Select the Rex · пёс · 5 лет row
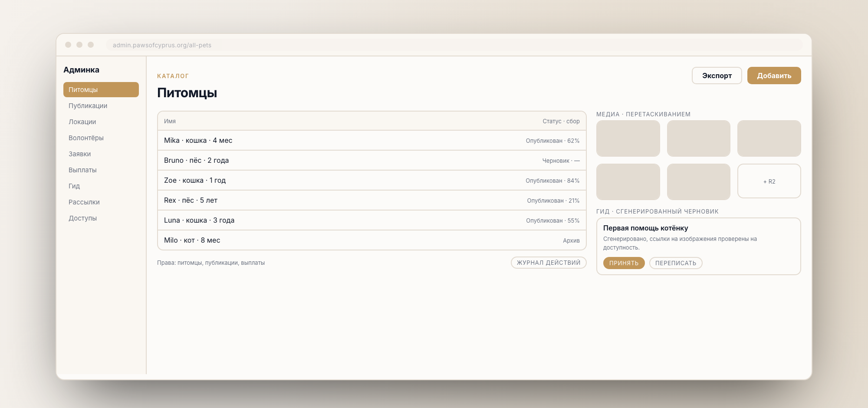Viewport: 868px width, 408px height. [x=372, y=200]
